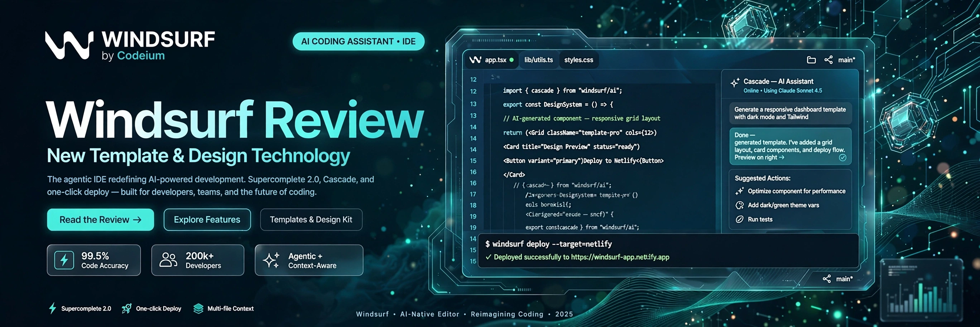Image resolution: width=980 pixels, height=327 pixels.
Task: Click the Windsurf wave logo icon
Action: (69, 45)
